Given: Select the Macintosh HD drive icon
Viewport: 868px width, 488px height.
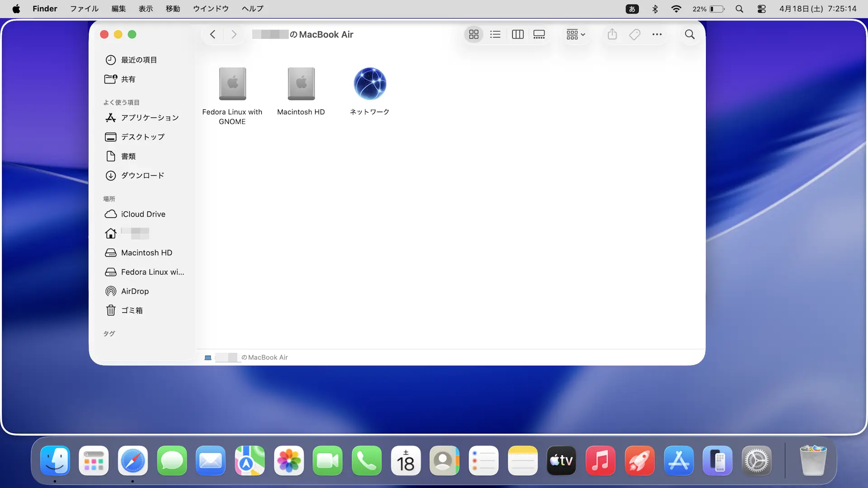Looking at the screenshot, I should point(301,84).
